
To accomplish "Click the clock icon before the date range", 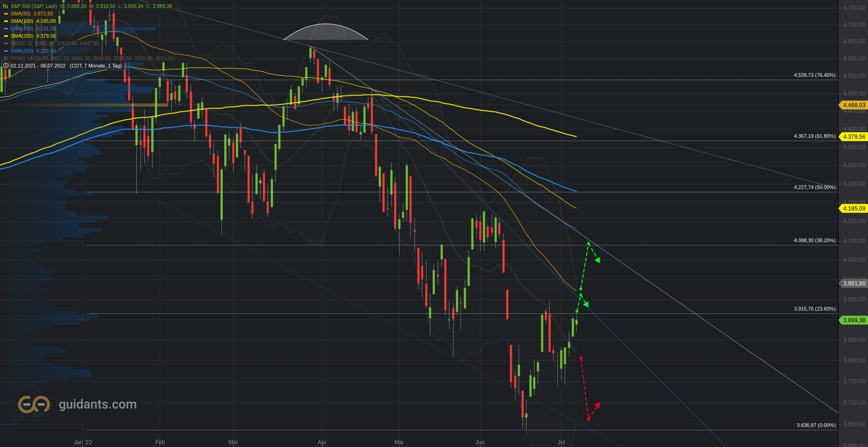I will [x=6, y=66].
